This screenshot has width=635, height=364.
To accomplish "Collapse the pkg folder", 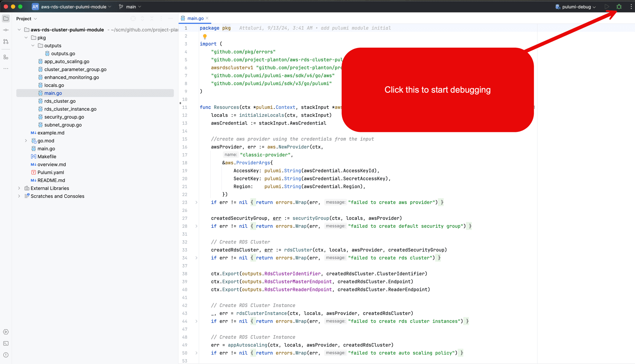I will (26, 38).
